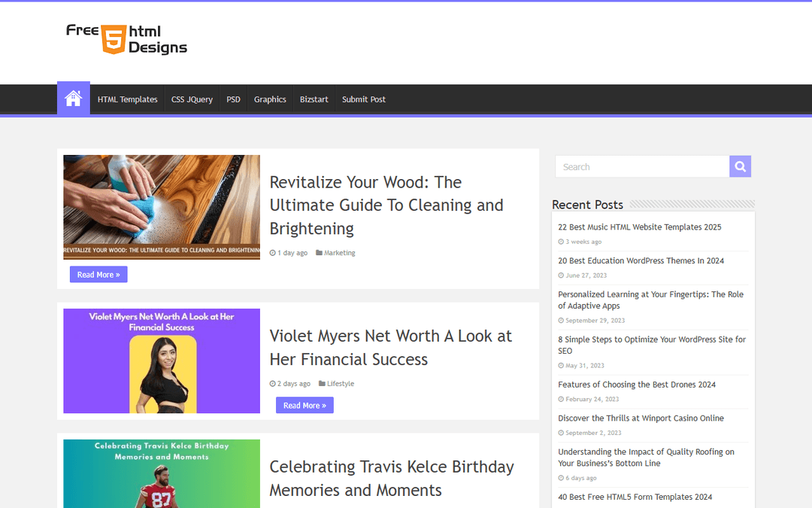This screenshot has height=508, width=812.
Task: Go to the Graphics section
Action: click(270, 99)
